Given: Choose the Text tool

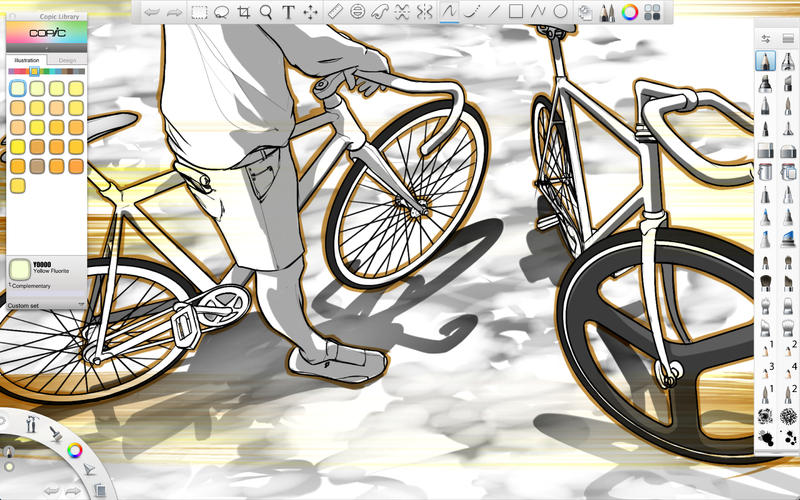Looking at the screenshot, I should pos(288,12).
